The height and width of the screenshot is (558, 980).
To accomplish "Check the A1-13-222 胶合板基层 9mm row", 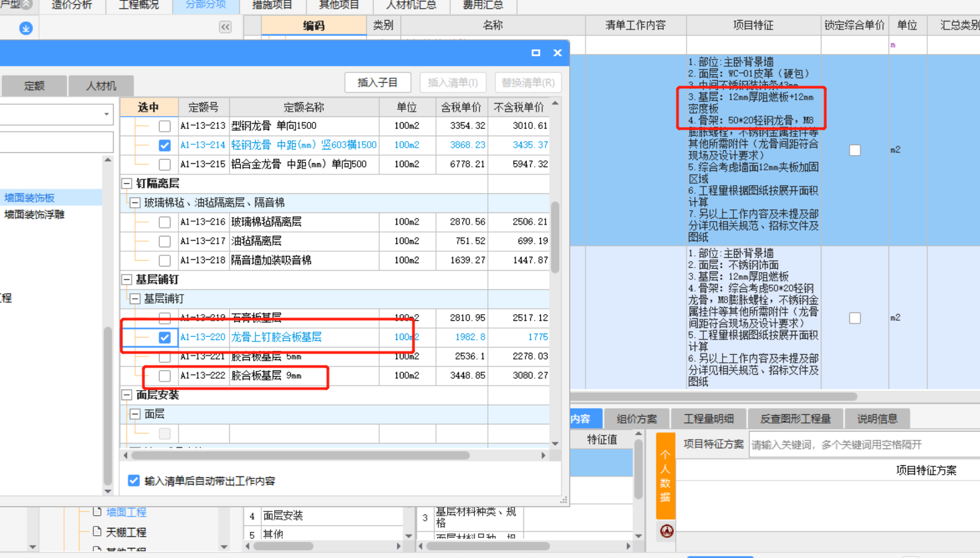I will (x=164, y=376).
